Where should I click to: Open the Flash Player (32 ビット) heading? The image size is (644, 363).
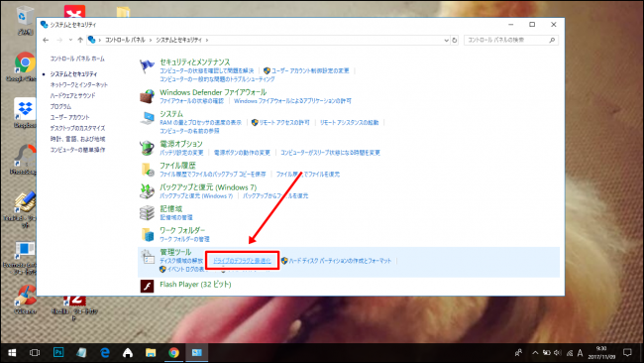coord(195,285)
